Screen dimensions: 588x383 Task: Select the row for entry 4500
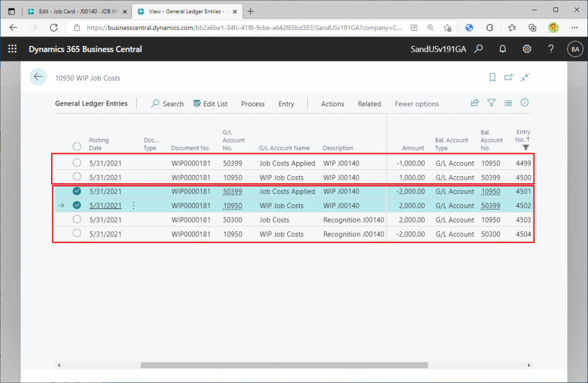77,176
